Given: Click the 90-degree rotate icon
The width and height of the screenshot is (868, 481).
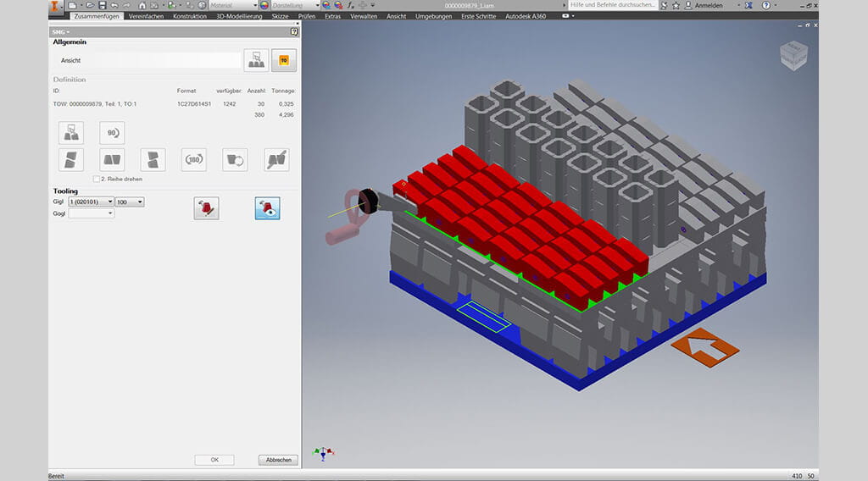Looking at the screenshot, I should (112, 133).
